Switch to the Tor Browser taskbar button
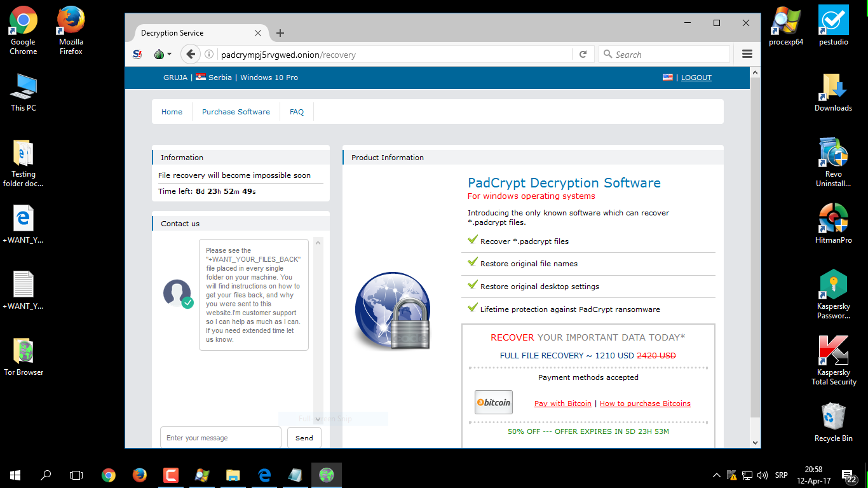The image size is (868, 488). point(327,475)
